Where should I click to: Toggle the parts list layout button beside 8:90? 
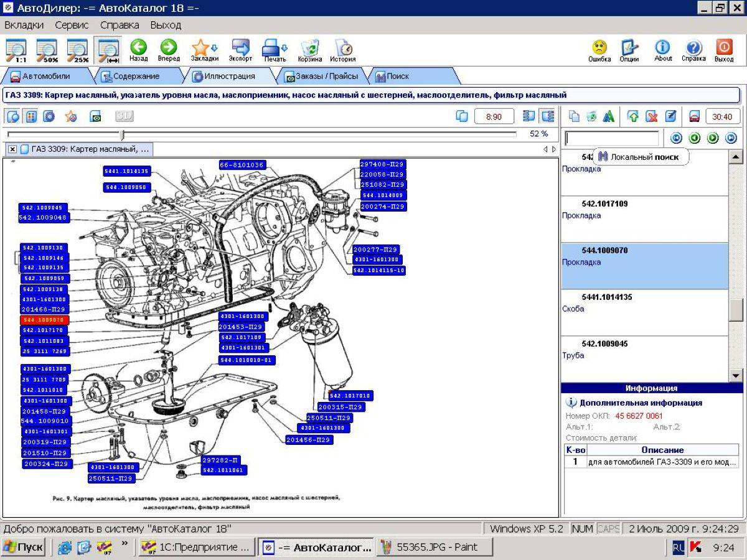[x=529, y=116]
